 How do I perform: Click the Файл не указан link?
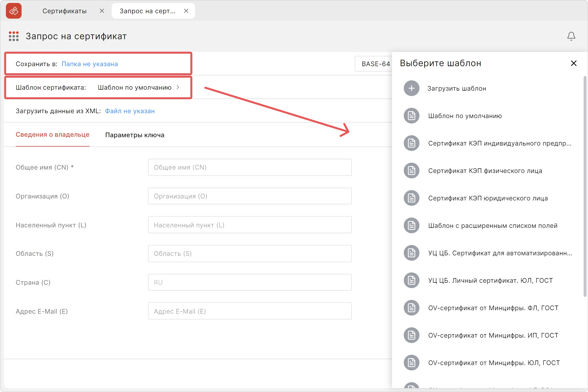[130, 111]
